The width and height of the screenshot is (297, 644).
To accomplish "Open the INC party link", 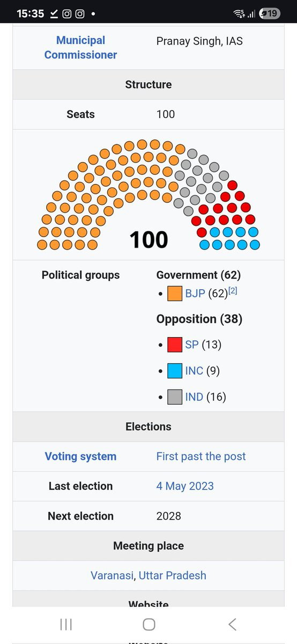I will (194, 371).
